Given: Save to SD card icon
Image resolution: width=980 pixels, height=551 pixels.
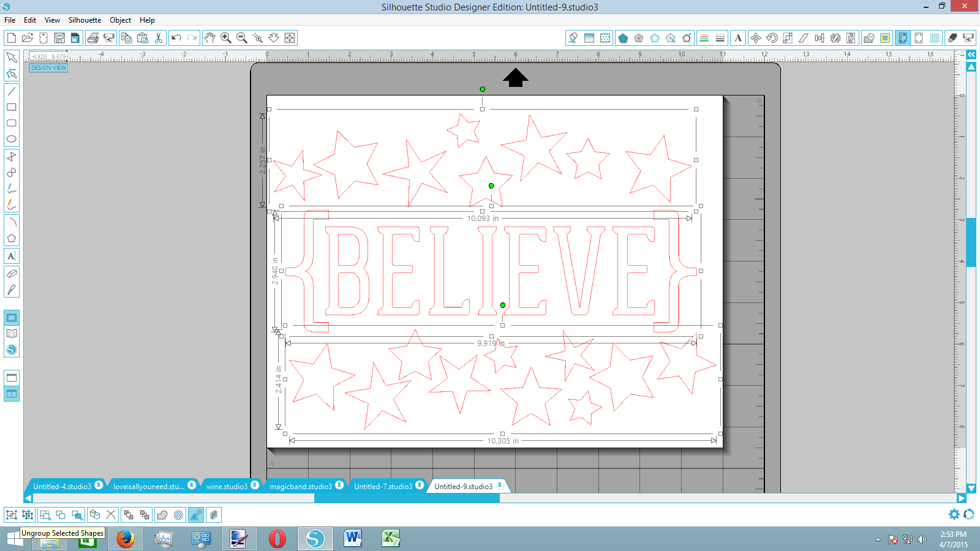Looking at the screenshot, I should (75, 38).
